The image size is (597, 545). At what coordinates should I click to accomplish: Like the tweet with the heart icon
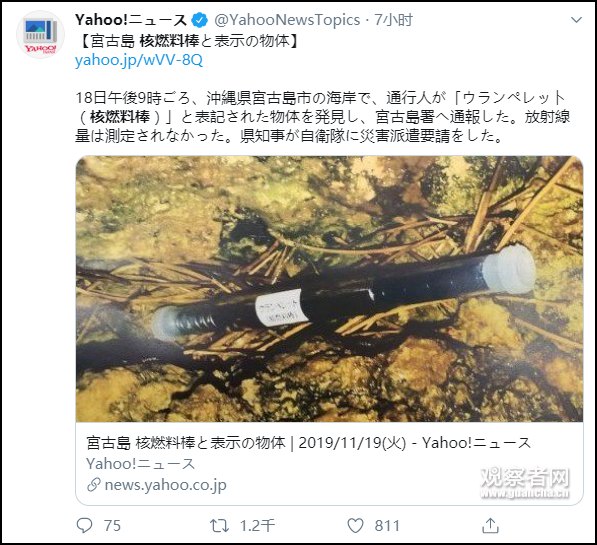(355, 526)
